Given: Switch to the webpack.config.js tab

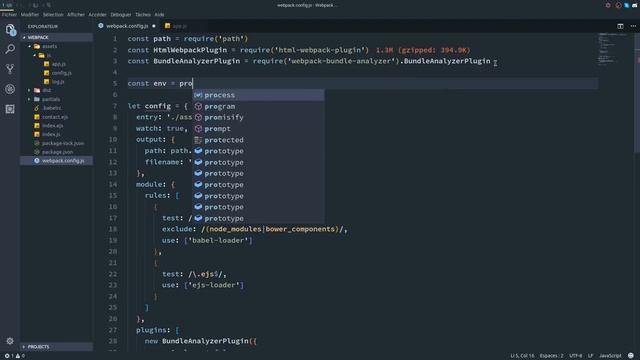Looking at the screenshot, I should click(127, 26).
